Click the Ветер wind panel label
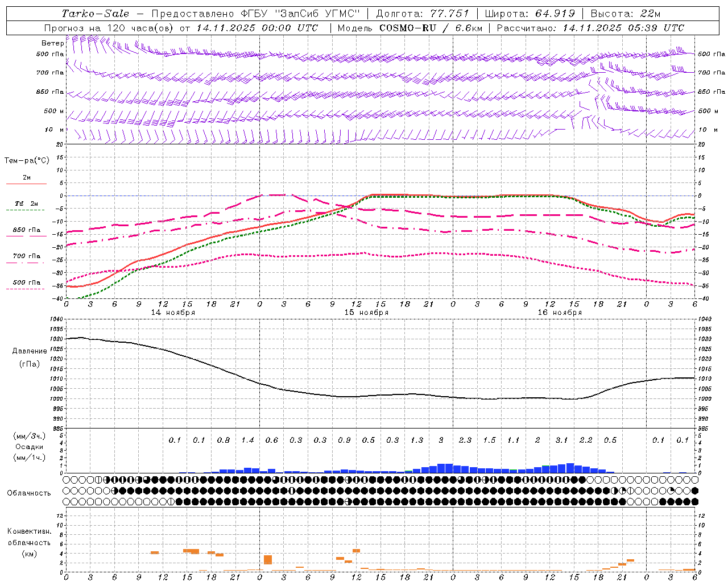The height and width of the screenshot is (582, 728). click(x=52, y=43)
